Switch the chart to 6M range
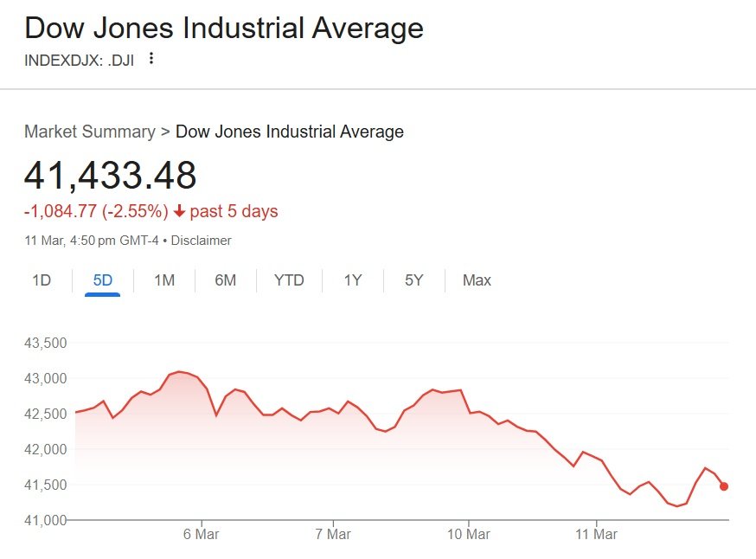The width and height of the screenshot is (756, 559). [x=226, y=280]
